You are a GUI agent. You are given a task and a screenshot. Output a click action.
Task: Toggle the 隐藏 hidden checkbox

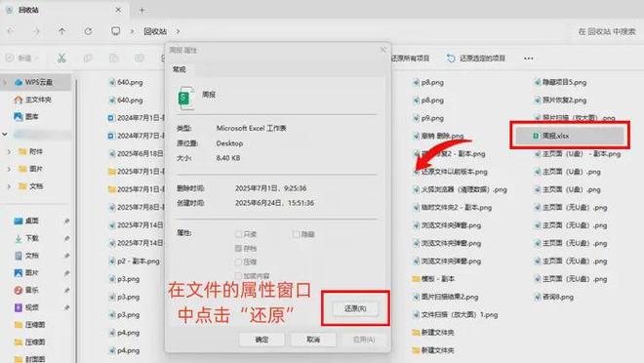click(296, 234)
